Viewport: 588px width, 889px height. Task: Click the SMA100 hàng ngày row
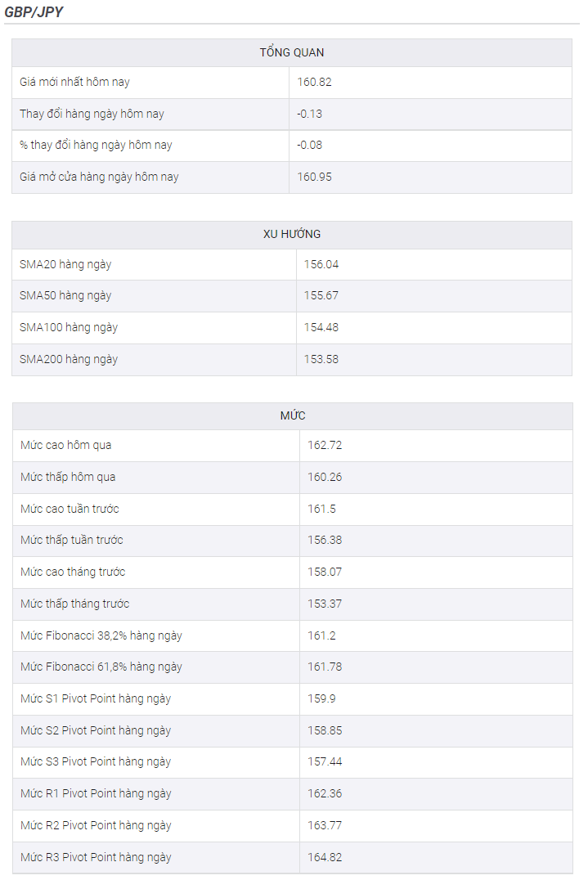292,328
